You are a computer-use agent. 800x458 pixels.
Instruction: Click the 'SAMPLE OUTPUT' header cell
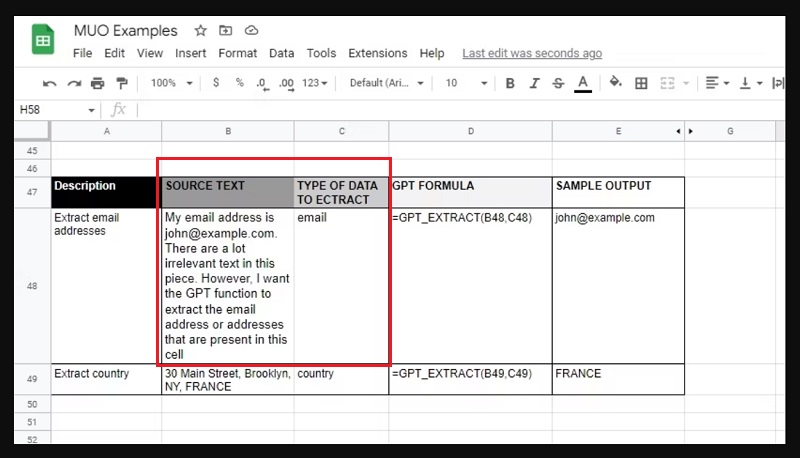tap(618, 192)
